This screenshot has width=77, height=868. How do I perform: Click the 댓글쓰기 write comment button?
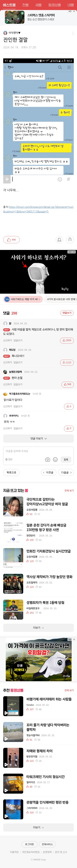[x=67, y=313]
